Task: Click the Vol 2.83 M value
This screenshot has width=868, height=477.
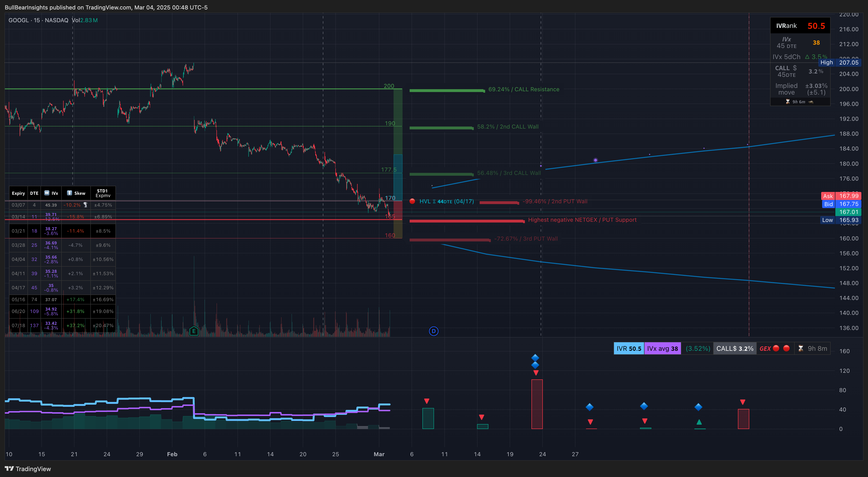Action: (85, 20)
